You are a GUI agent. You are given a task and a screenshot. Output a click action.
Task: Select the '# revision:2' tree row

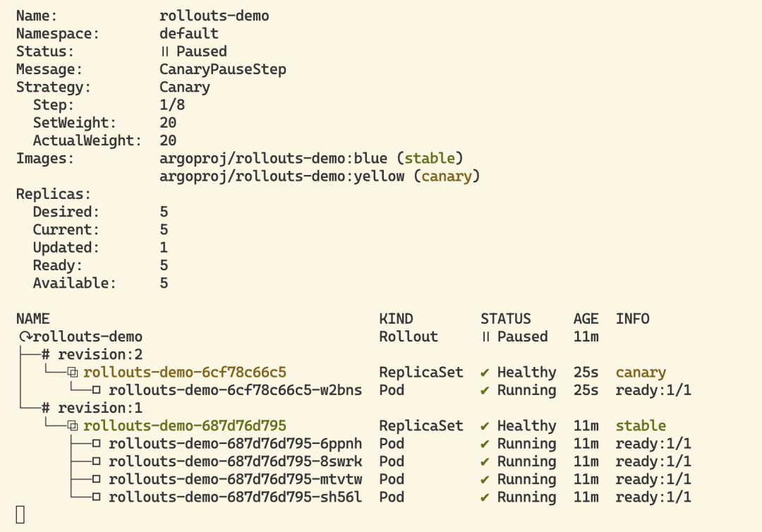point(92,355)
